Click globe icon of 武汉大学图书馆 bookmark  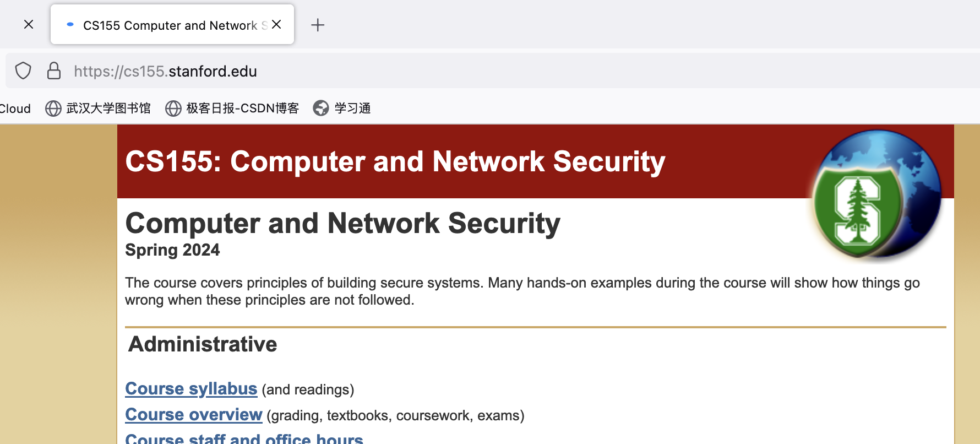tap(53, 109)
